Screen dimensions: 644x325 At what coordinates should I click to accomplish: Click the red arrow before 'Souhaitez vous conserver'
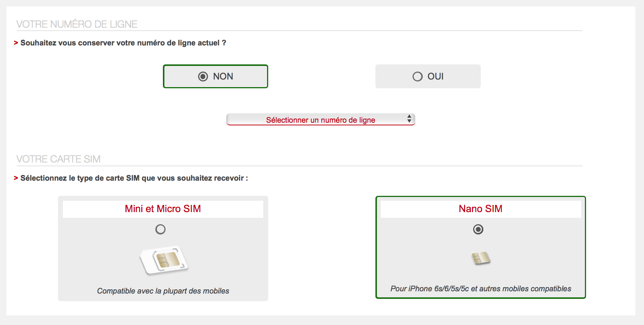click(16, 43)
